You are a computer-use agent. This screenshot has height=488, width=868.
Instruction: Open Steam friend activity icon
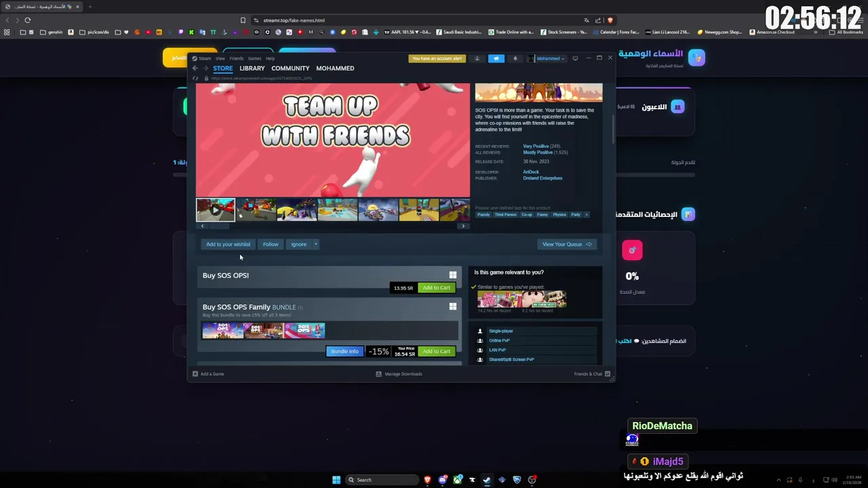477,58
